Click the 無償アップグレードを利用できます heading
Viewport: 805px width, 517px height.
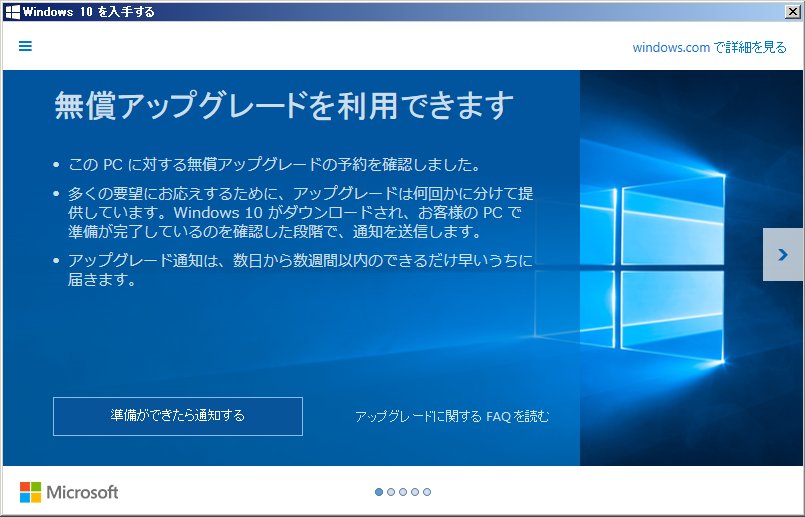pyautogui.click(x=284, y=106)
